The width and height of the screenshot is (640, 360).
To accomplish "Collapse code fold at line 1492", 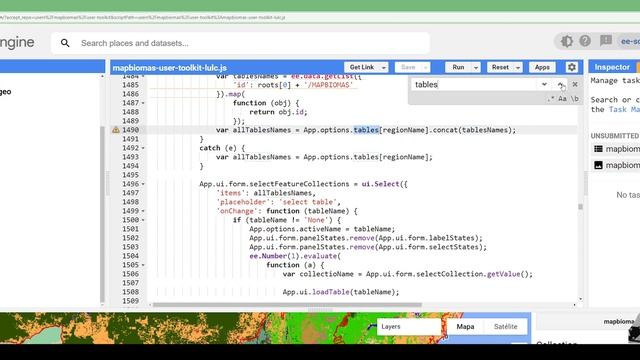I will click(143, 148).
